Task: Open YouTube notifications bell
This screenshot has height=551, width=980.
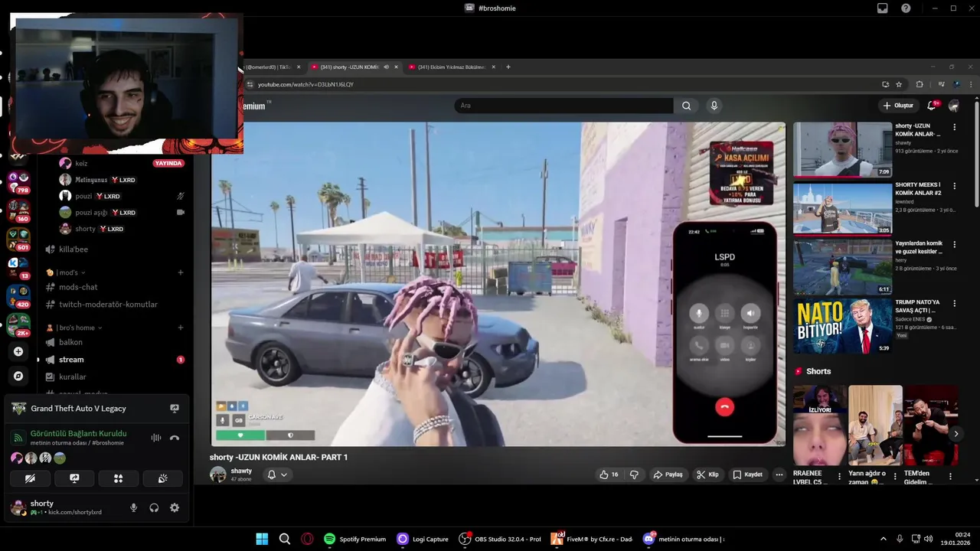Action: pyautogui.click(x=932, y=106)
